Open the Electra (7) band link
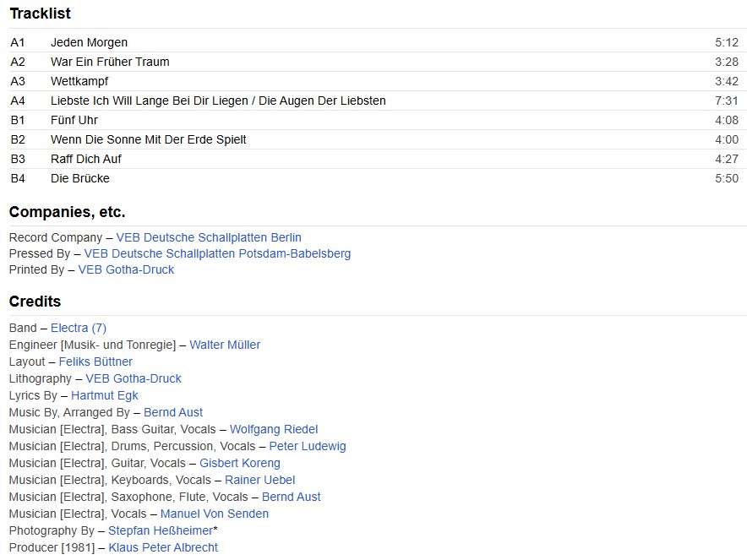Viewport: 747px width, 560px height. [79, 328]
